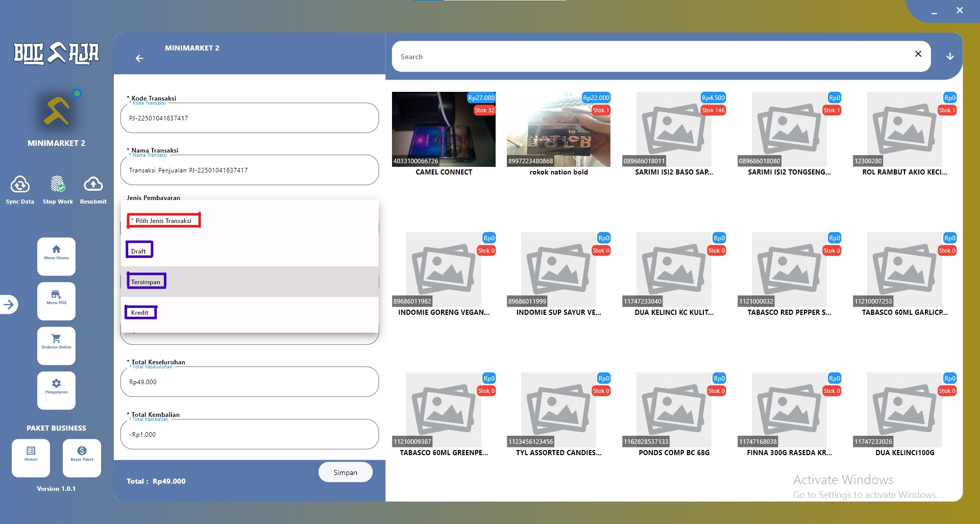Click the Total: Rp49.000 footer text
This screenshot has height=524, width=980.
[156, 481]
